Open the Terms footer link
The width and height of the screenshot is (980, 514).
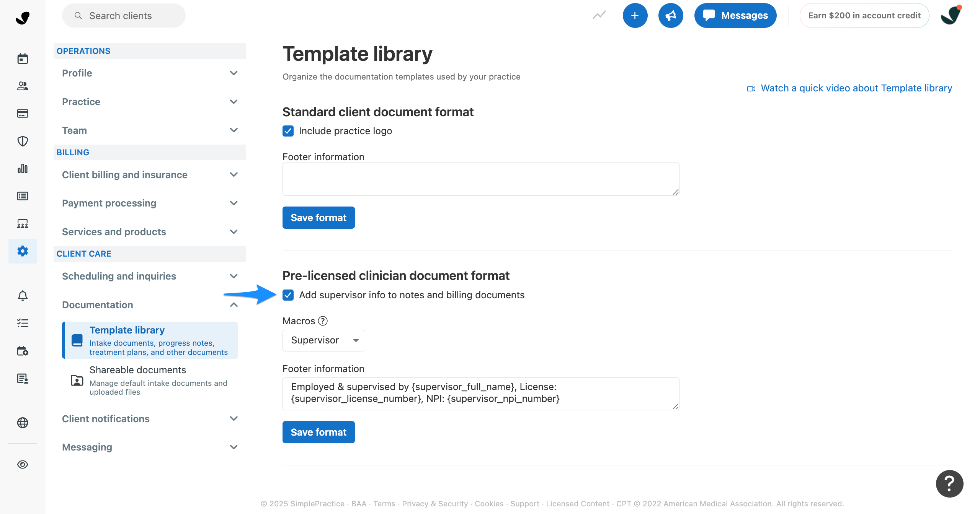[384, 504]
